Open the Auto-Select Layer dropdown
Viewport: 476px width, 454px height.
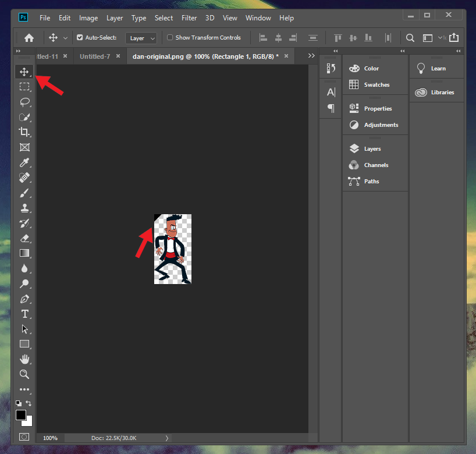click(141, 38)
